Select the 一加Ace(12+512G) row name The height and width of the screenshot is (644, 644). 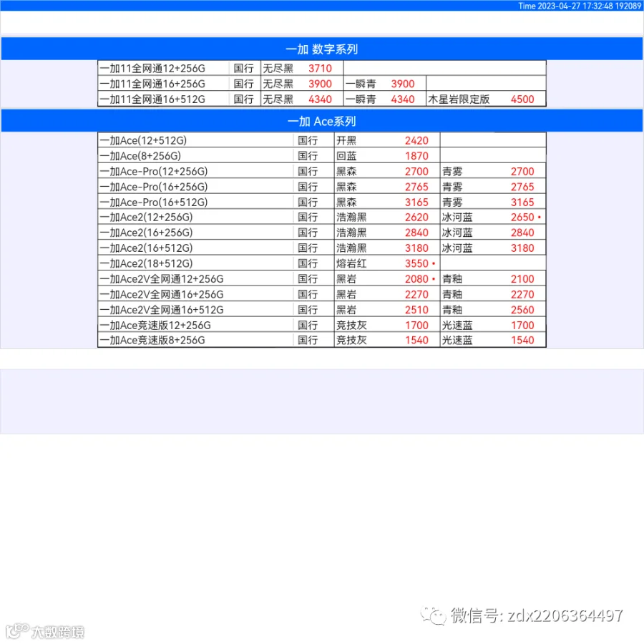(x=143, y=141)
